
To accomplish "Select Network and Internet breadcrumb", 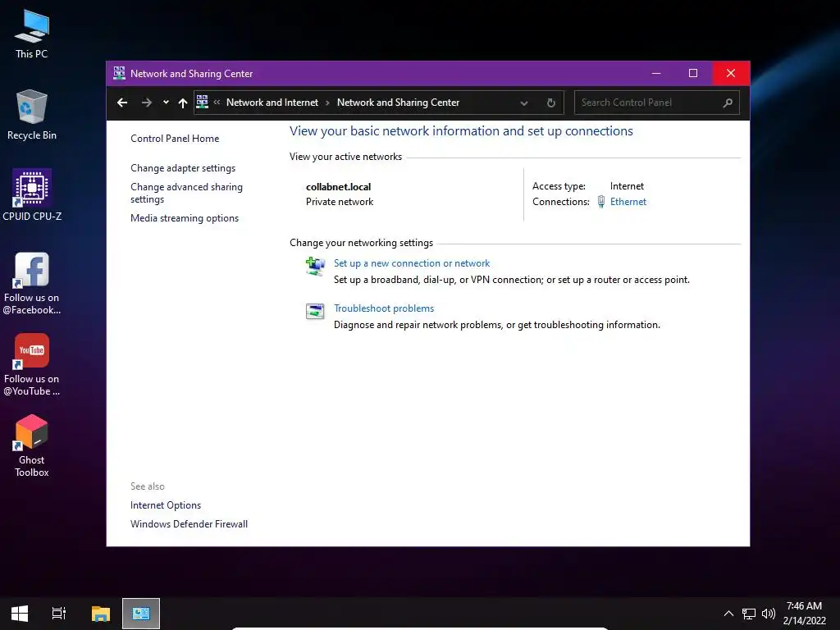I will point(272,103).
